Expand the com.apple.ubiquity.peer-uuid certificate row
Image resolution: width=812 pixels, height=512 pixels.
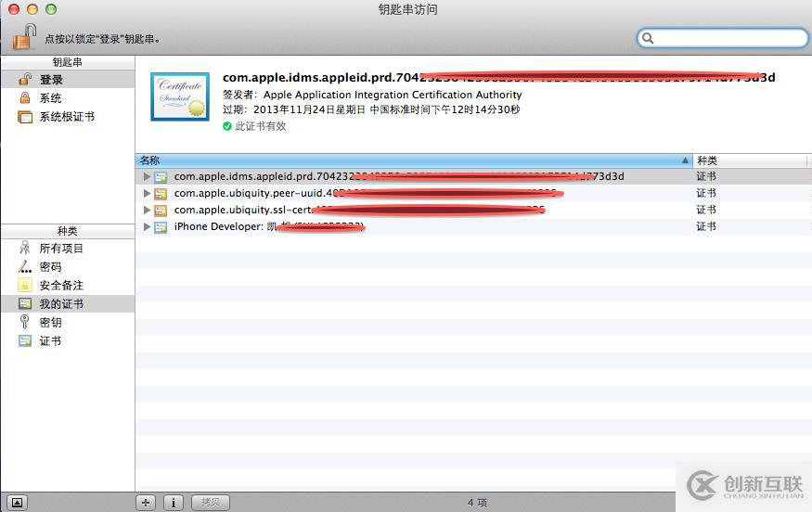click(147, 193)
